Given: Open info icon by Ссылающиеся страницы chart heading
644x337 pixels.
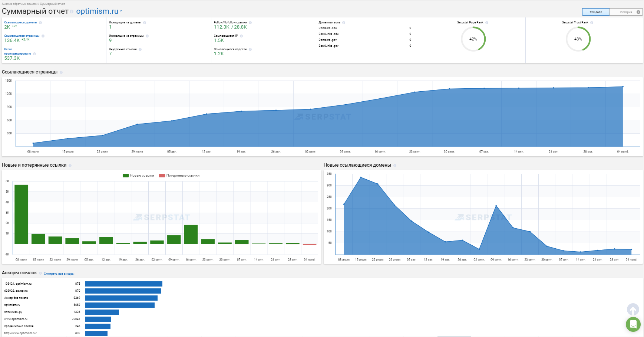Looking at the screenshot, I should tap(61, 72).
